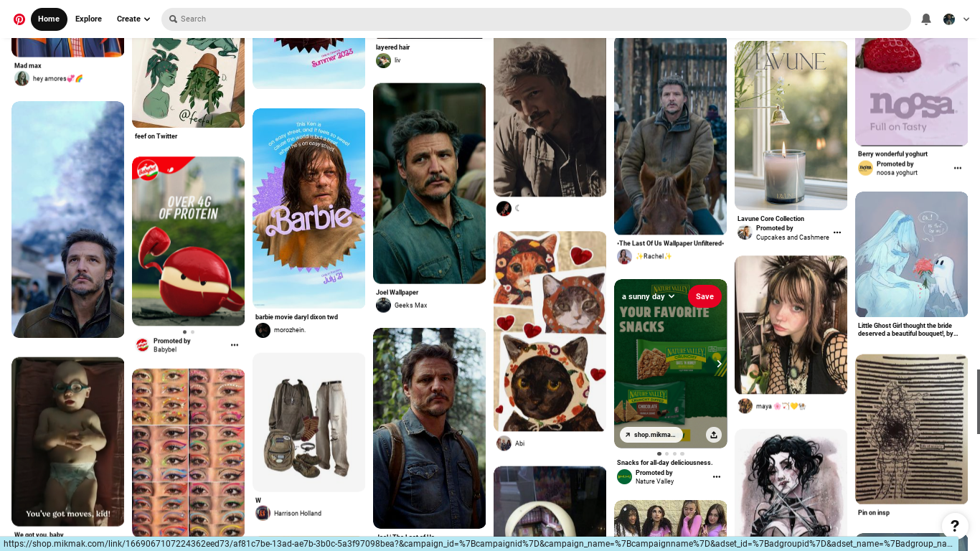Open the Babybel protein ad image
The image size is (980, 551).
pyautogui.click(x=188, y=241)
